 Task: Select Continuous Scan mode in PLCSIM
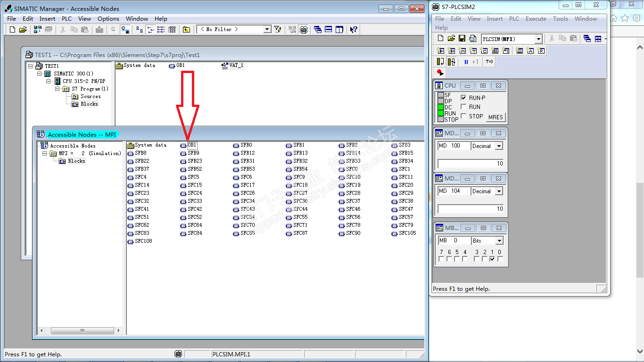tap(452, 62)
